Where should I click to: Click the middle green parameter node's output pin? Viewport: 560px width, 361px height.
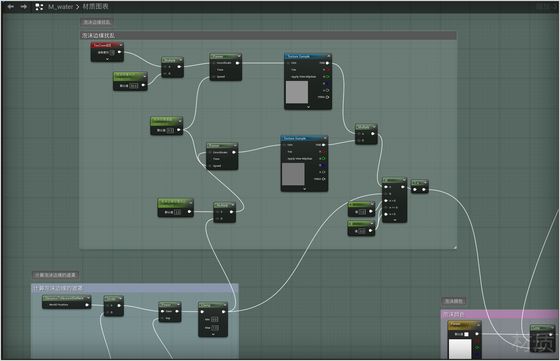(x=179, y=130)
